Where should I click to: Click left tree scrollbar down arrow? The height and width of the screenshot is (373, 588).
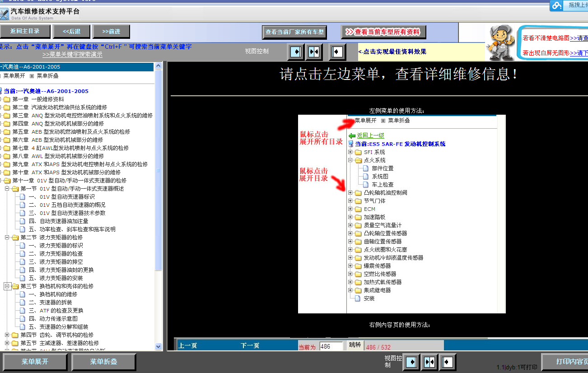click(159, 347)
